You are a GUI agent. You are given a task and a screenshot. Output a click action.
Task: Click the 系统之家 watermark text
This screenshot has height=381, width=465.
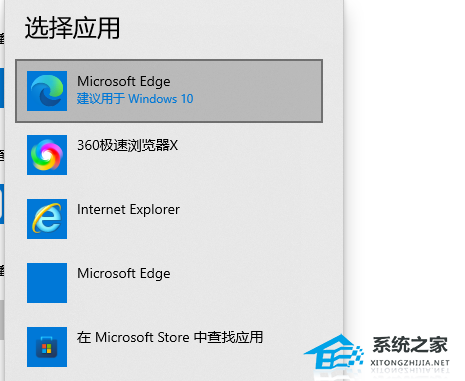[410, 344]
